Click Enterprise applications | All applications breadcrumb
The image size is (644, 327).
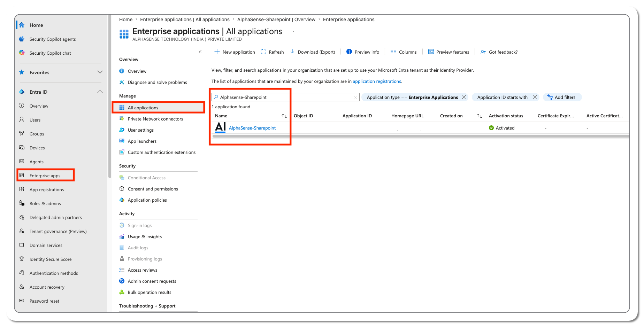point(185,20)
